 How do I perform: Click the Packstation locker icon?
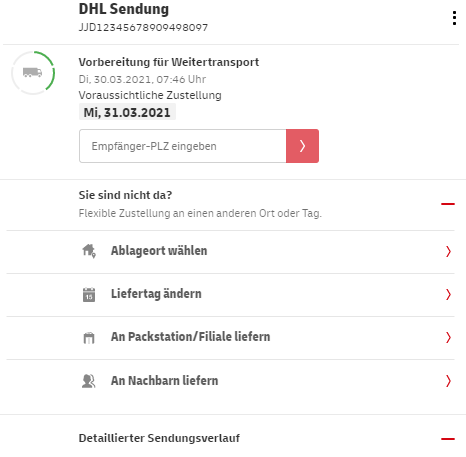(x=89, y=338)
